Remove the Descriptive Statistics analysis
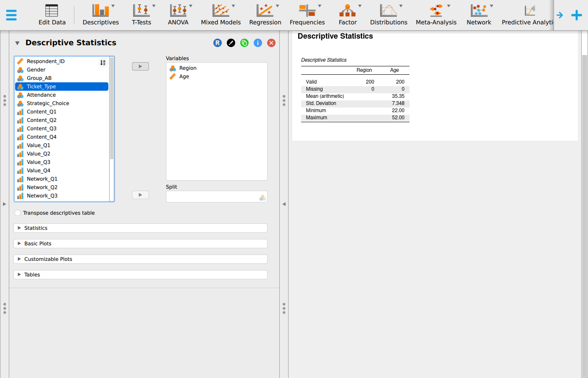This screenshot has width=588, height=378. tap(271, 43)
